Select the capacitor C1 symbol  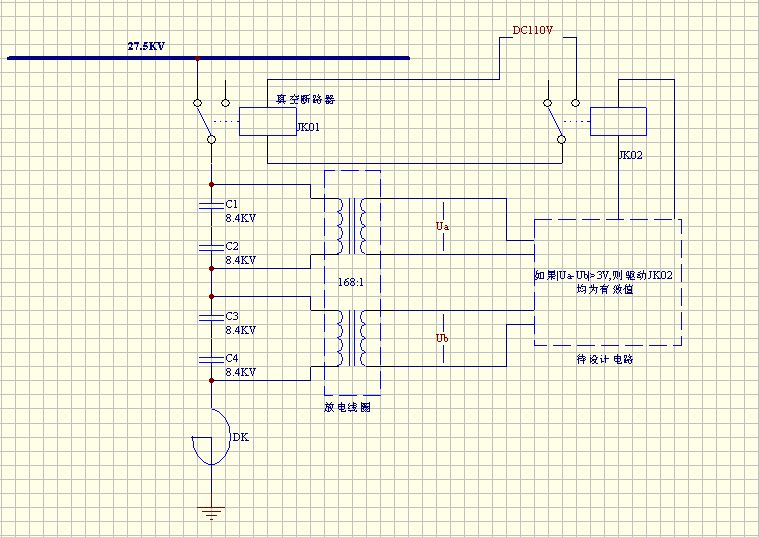(x=212, y=206)
